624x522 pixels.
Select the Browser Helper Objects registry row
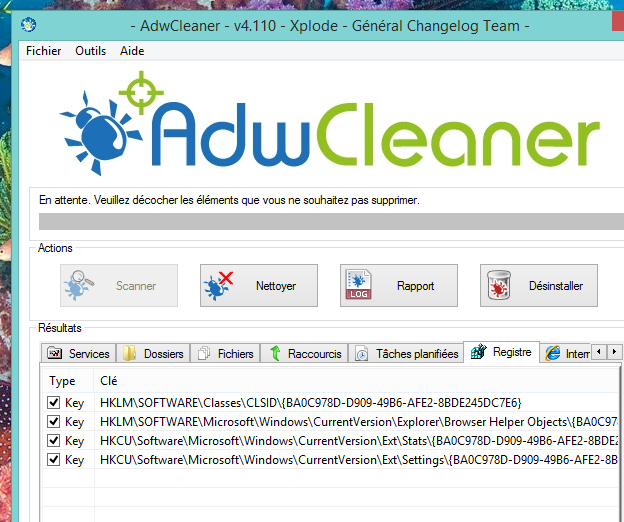point(330,422)
